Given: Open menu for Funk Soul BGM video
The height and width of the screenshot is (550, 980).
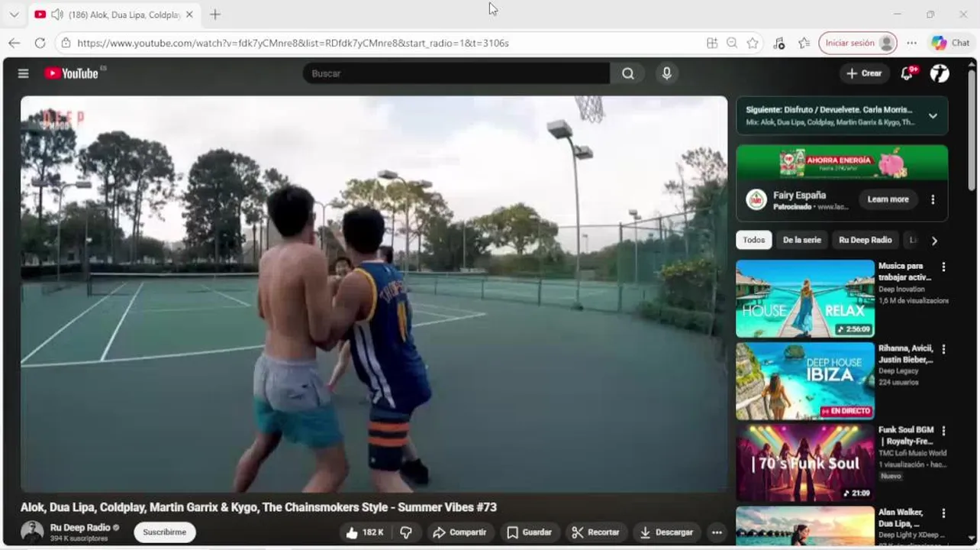Looking at the screenshot, I should click(x=943, y=431).
